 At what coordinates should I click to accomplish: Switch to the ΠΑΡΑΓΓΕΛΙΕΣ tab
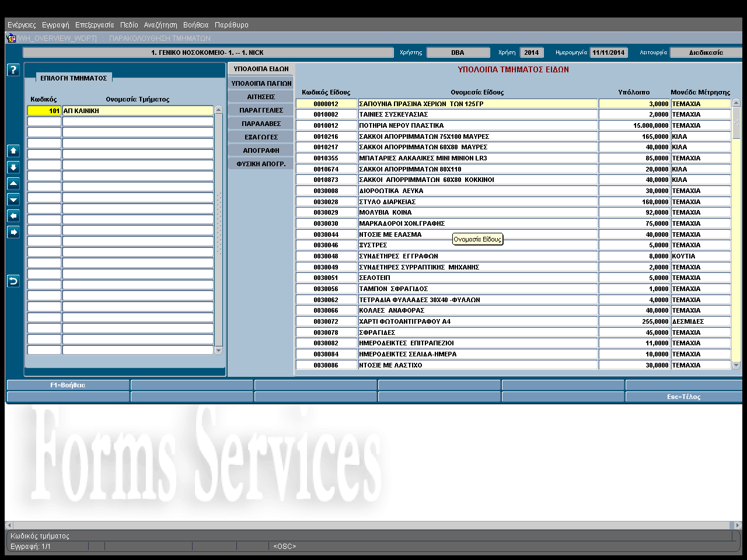(261, 110)
